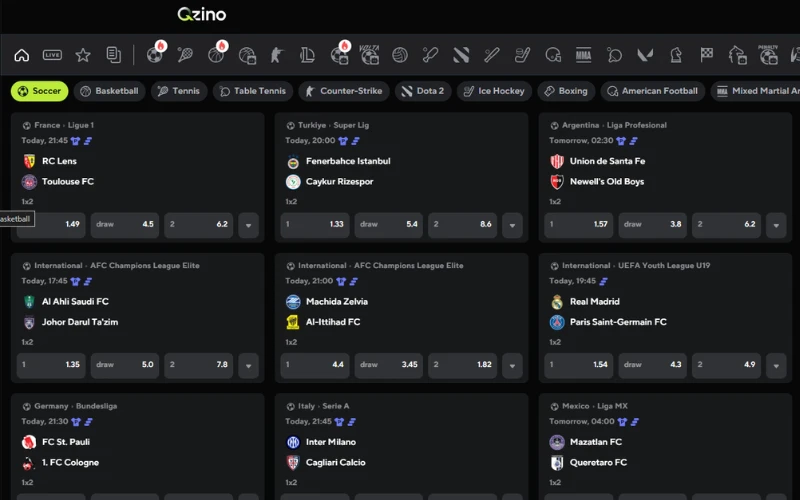Open the bet slip documents icon
Screen dimensions: 800x500
click(x=113, y=55)
